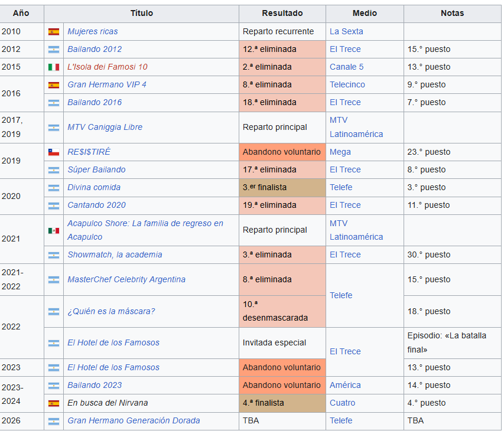Screen dimensions: 504x434
Task: Open the Súper Bailando link
Action: click(x=96, y=169)
